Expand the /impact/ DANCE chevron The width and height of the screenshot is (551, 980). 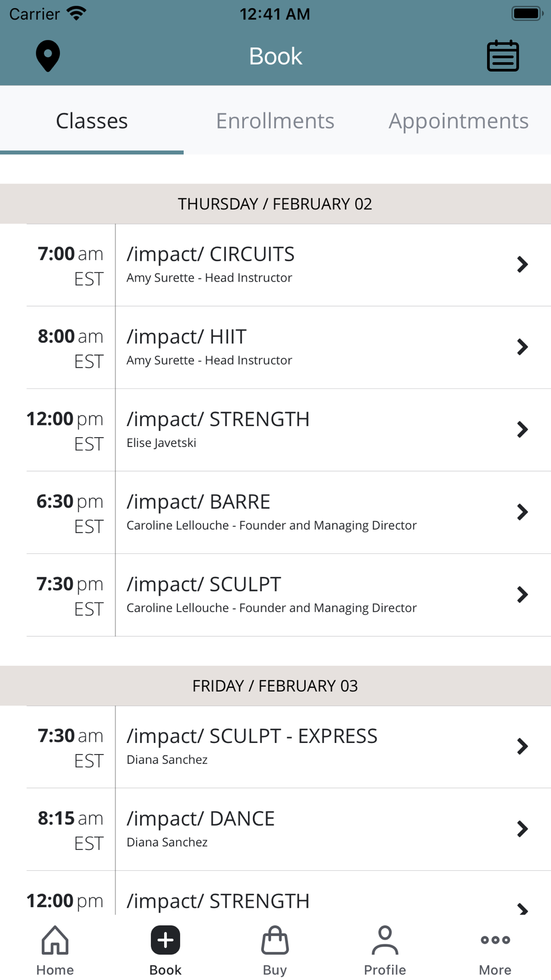click(522, 829)
